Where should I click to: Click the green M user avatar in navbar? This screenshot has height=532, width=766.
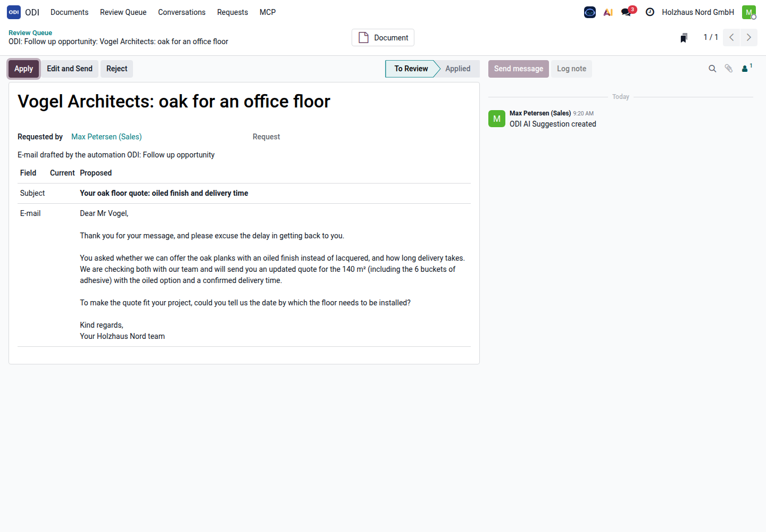[x=749, y=12]
